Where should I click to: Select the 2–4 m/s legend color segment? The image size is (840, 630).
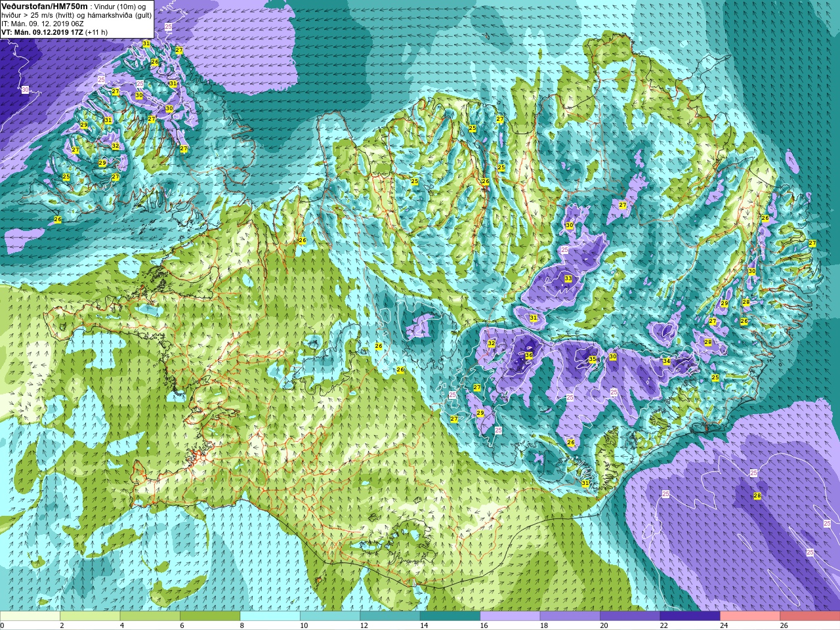pyautogui.click(x=90, y=616)
